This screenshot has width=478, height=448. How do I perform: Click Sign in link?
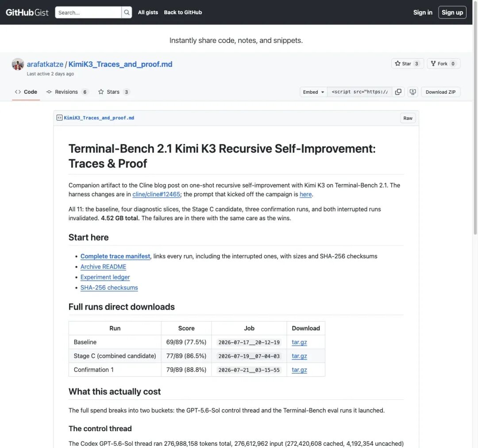click(x=423, y=12)
